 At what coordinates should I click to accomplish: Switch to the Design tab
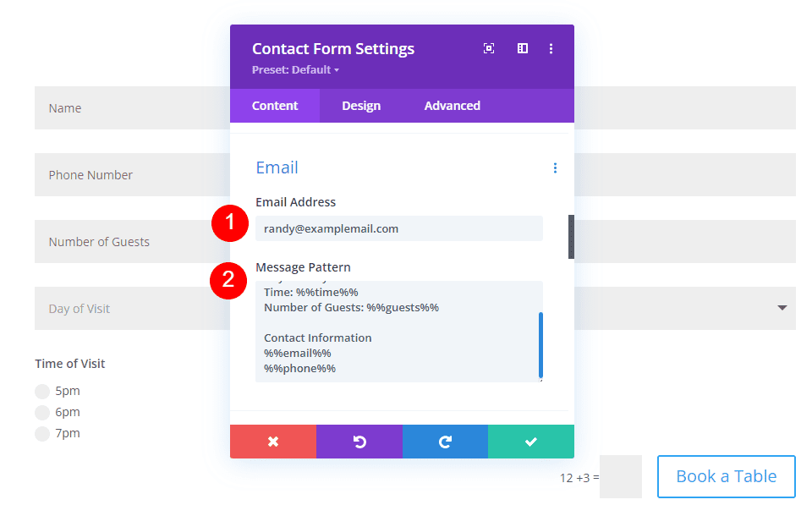[x=361, y=105]
